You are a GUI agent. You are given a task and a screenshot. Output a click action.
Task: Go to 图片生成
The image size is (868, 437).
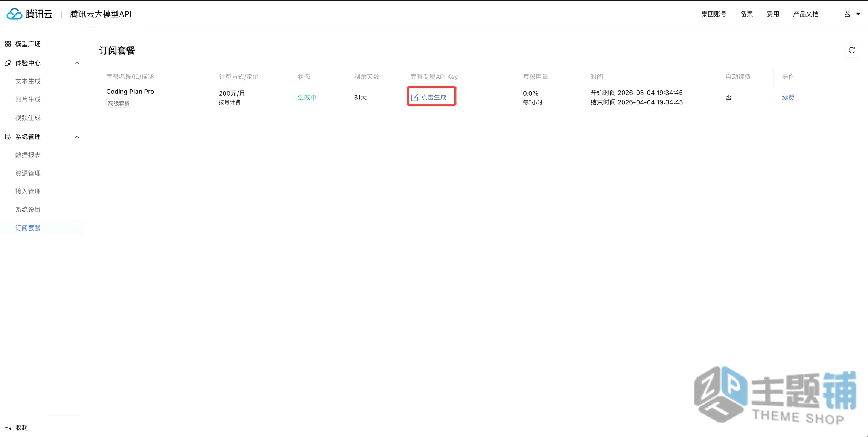tap(28, 99)
